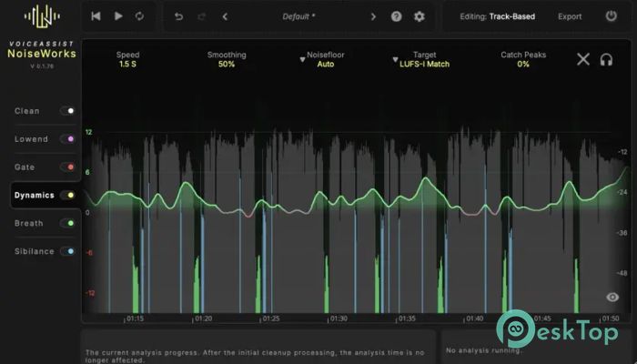Screen dimensions: 637x364
Task: Select the Clean module tab
Action: coord(27,111)
